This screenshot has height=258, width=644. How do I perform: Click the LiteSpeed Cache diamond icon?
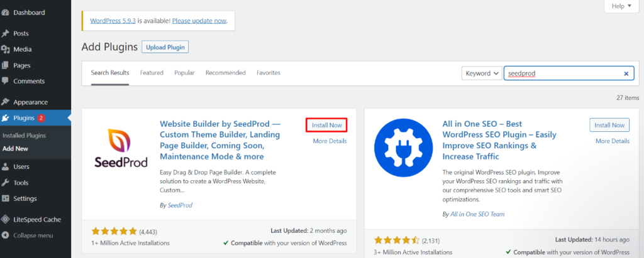coord(5,220)
